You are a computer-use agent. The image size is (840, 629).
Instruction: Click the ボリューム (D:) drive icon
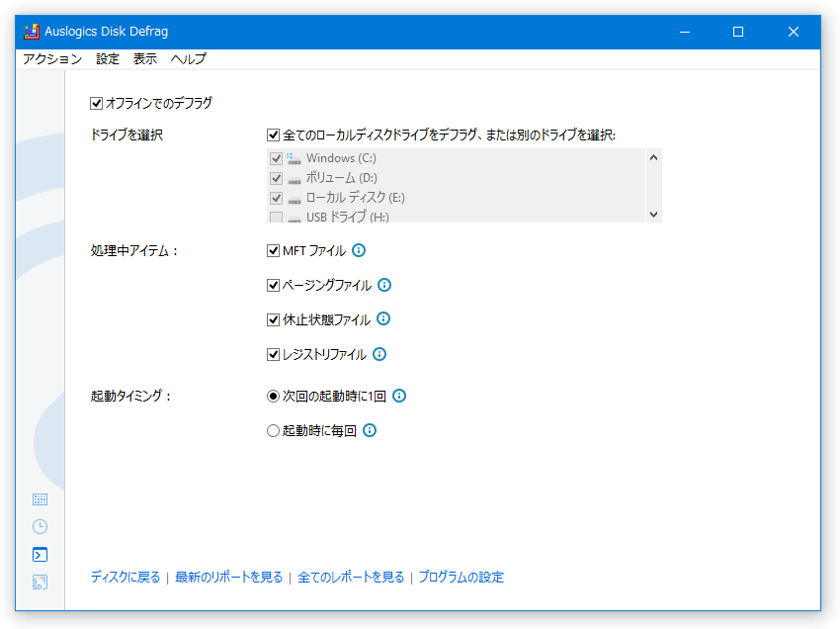pos(294,179)
